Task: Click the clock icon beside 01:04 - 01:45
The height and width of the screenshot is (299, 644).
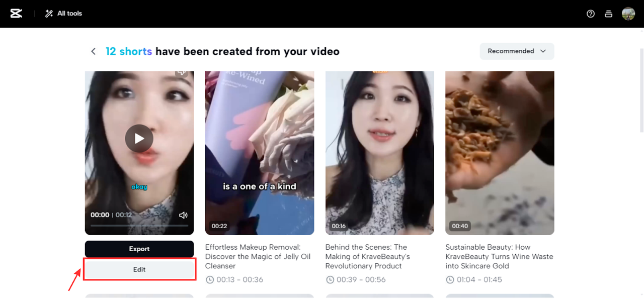Action: (x=450, y=279)
